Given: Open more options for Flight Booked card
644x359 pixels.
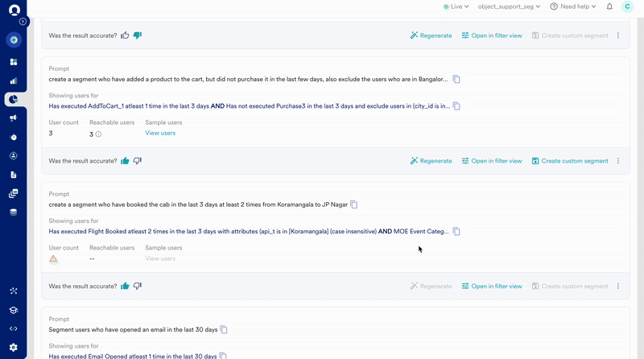Looking at the screenshot, I should coord(618,287).
